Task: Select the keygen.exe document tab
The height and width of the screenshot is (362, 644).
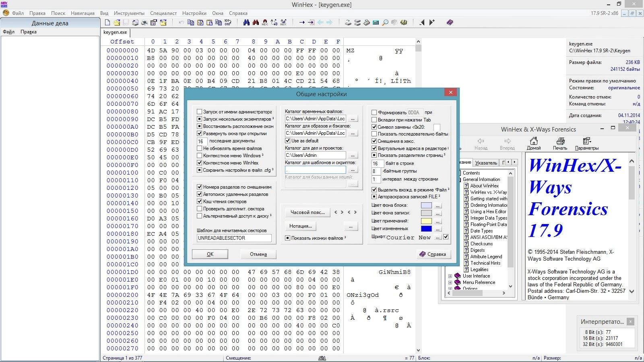Action: coord(115,33)
